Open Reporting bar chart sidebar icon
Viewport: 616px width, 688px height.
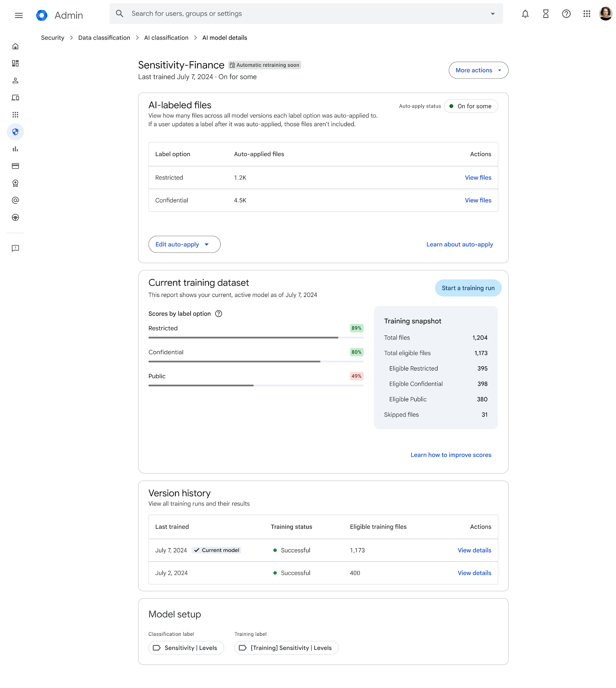(15, 149)
